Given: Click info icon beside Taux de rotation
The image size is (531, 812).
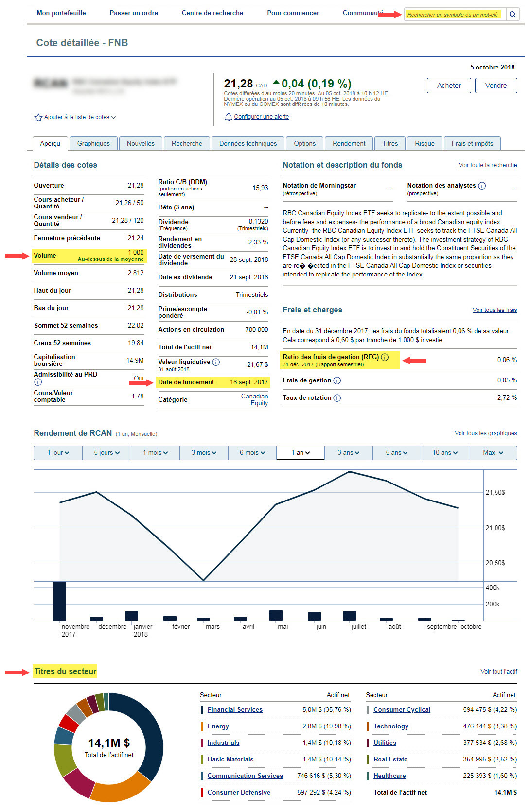Looking at the screenshot, I should (337, 398).
